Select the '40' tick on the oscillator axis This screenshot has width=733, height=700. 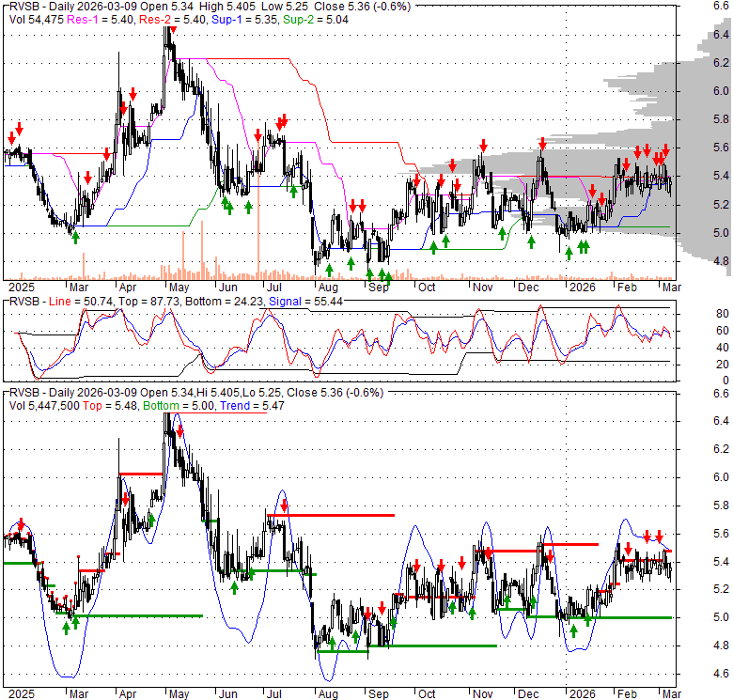[723, 348]
